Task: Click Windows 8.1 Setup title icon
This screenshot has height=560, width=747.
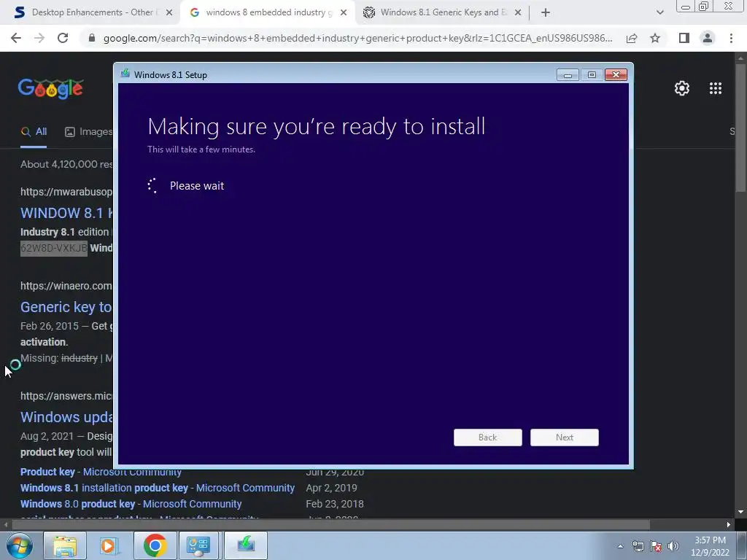Action: coord(125,74)
